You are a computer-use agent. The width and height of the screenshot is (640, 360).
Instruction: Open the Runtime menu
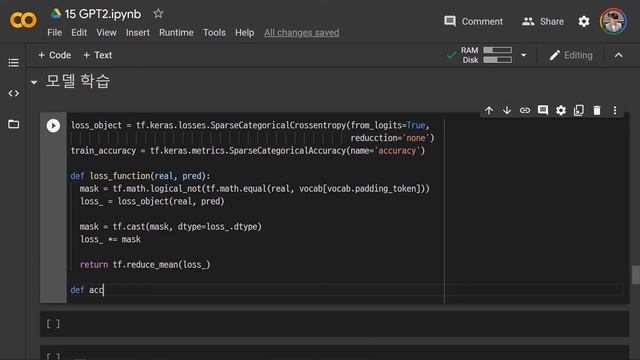tap(176, 33)
